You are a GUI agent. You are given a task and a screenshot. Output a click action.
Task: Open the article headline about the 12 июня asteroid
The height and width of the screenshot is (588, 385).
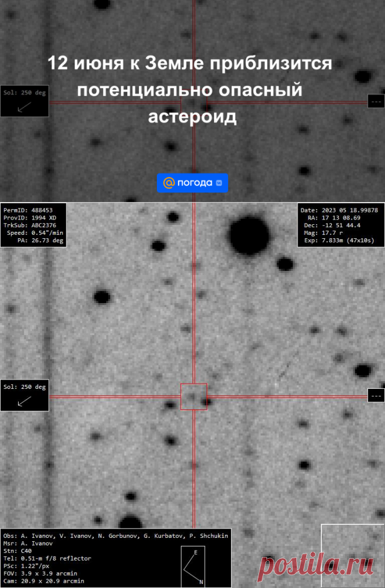[190, 90]
